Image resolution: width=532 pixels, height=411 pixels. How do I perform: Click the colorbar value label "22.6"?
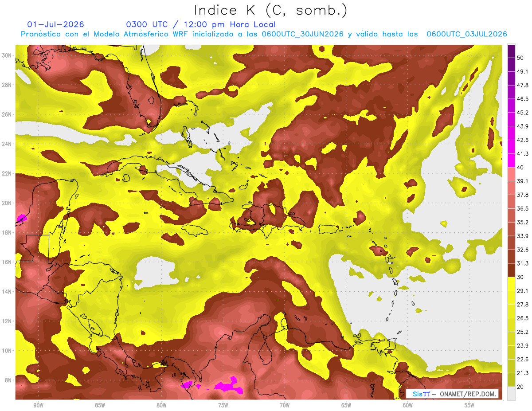pyautogui.click(x=522, y=359)
